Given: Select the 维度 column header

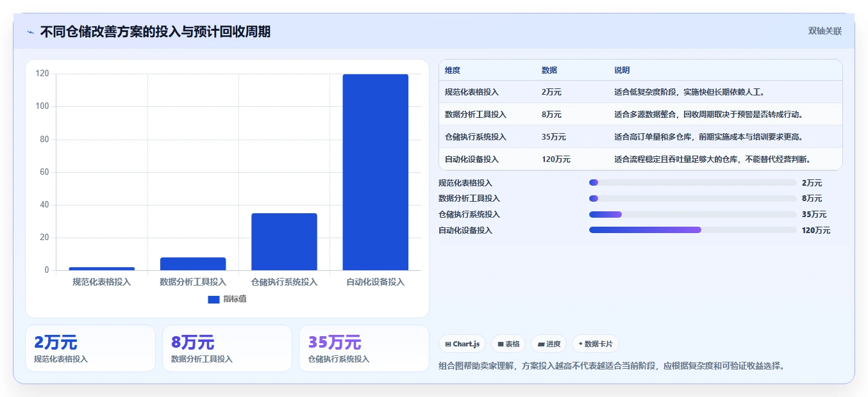Looking at the screenshot, I should (453, 70).
